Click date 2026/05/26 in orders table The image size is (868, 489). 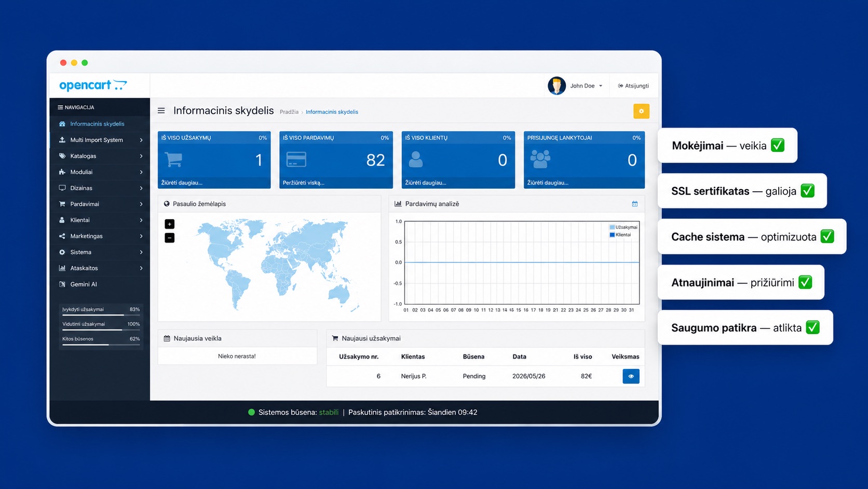pos(528,376)
